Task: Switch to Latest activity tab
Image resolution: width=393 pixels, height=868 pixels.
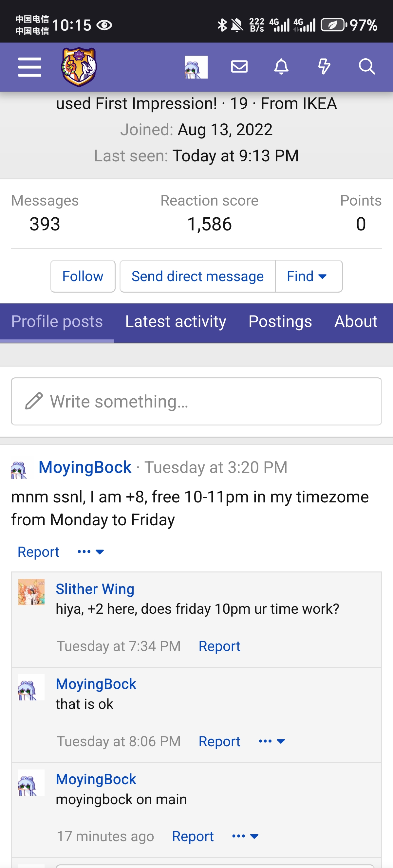Action: 176,321
